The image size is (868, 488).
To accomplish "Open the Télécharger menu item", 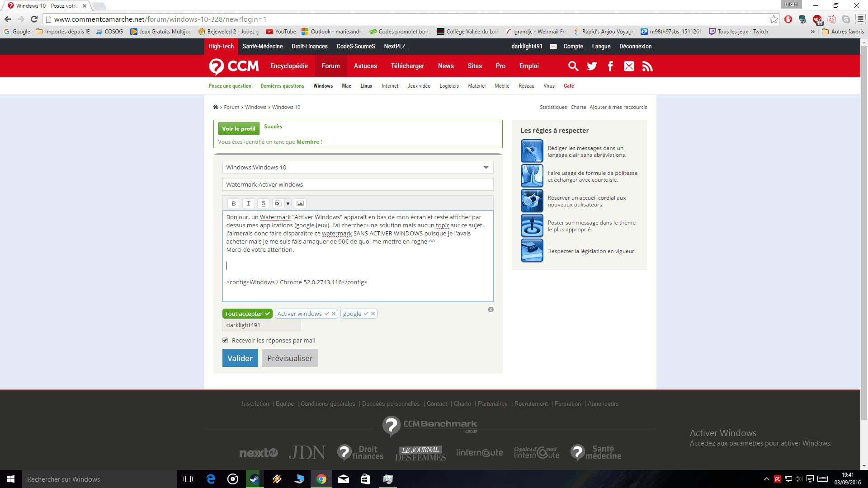I will click(x=407, y=66).
